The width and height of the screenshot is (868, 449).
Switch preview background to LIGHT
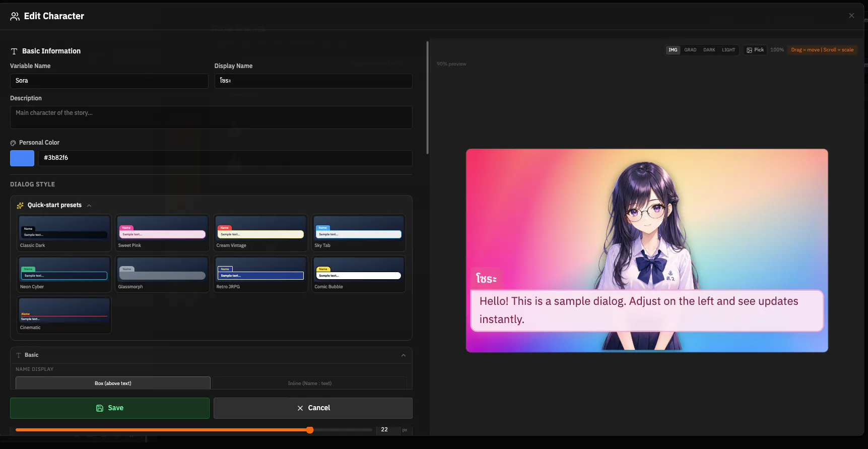(728, 50)
